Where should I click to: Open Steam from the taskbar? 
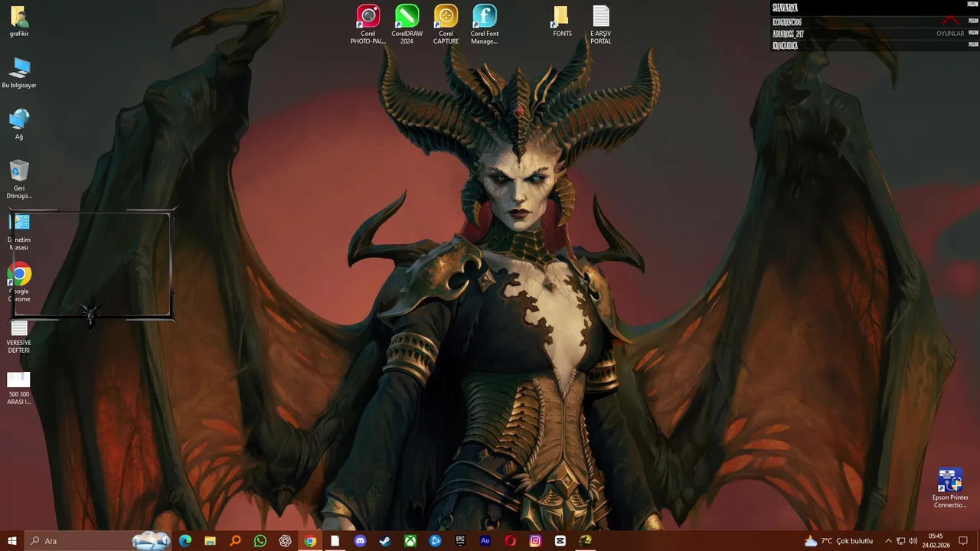point(385,541)
